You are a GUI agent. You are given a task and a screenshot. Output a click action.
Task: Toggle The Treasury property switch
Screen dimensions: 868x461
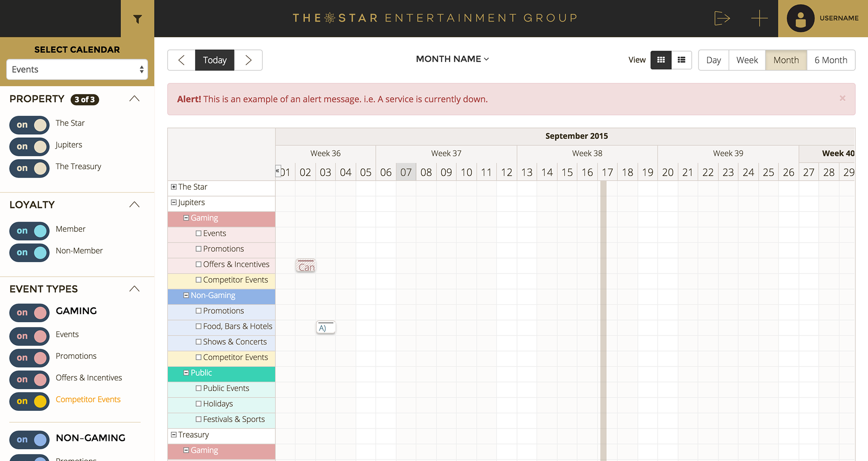click(29, 168)
